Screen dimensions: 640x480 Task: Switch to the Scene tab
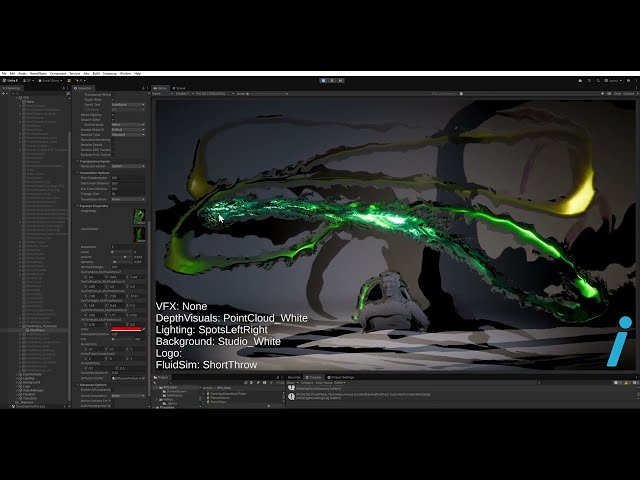[179, 88]
